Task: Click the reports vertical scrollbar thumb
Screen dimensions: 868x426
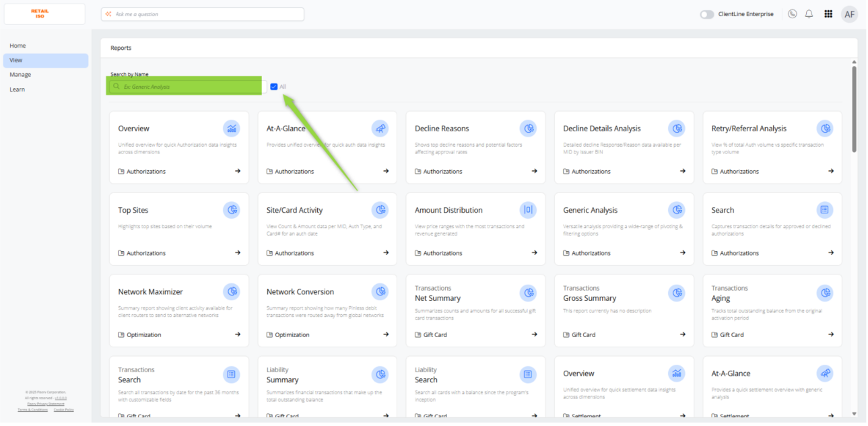Action: point(854,108)
